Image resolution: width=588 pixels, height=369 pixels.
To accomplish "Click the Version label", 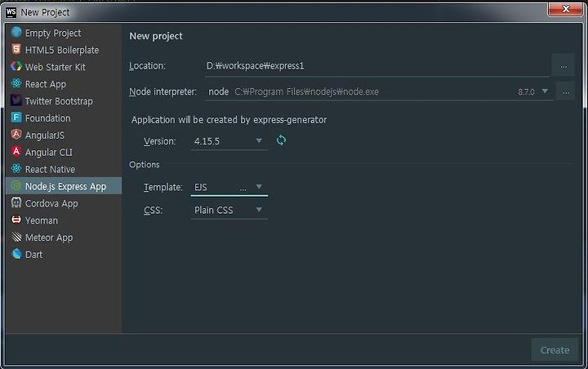I will point(160,141).
